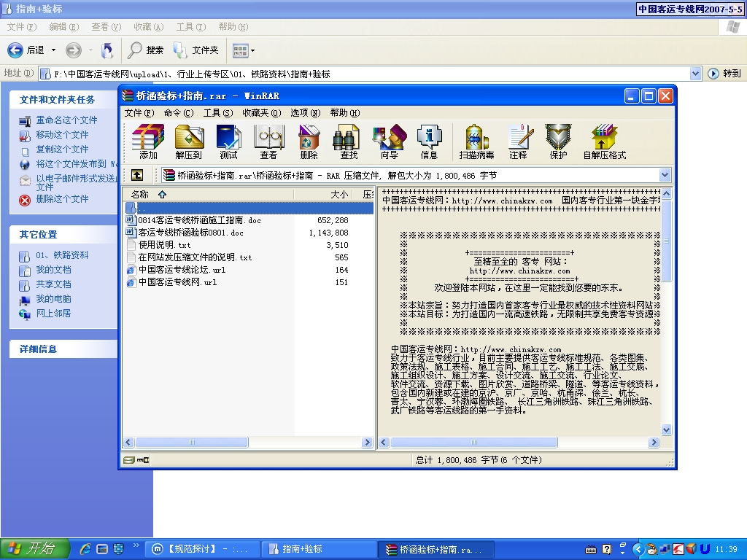Image resolution: width=747 pixels, height=560 pixels.
Task: Click the blue U tray icon
Action: (705, 549)
